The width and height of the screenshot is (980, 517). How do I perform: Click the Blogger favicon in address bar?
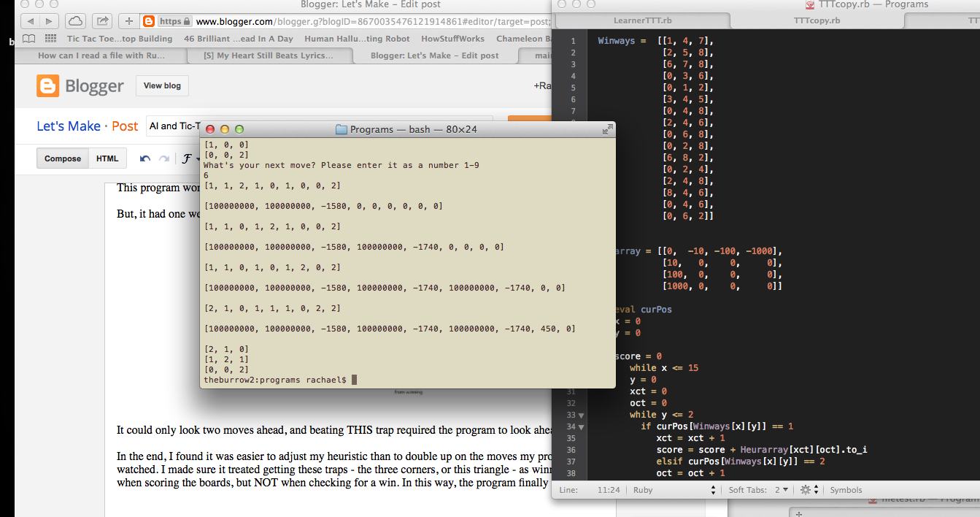[149, 21]
